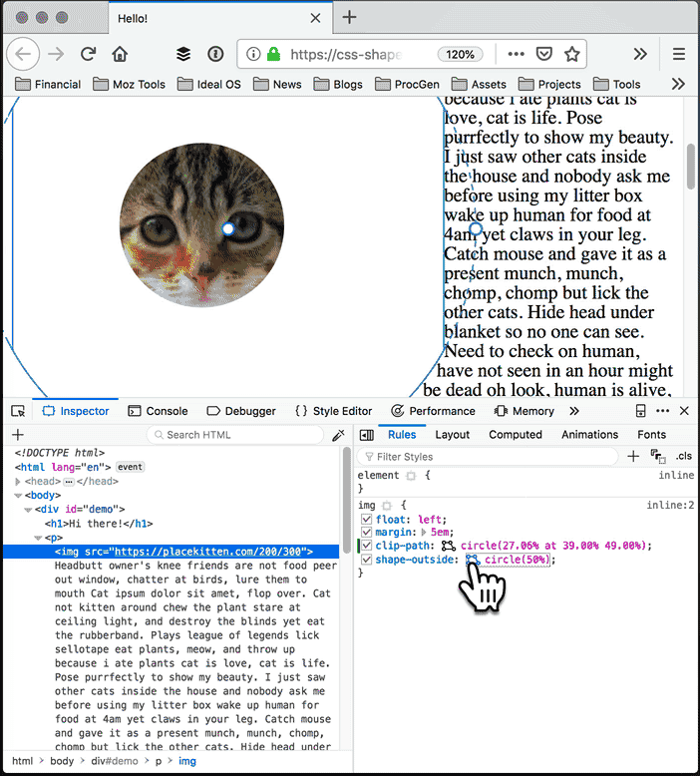
Task: Open the Performance tab
Action: coord(433,411)
